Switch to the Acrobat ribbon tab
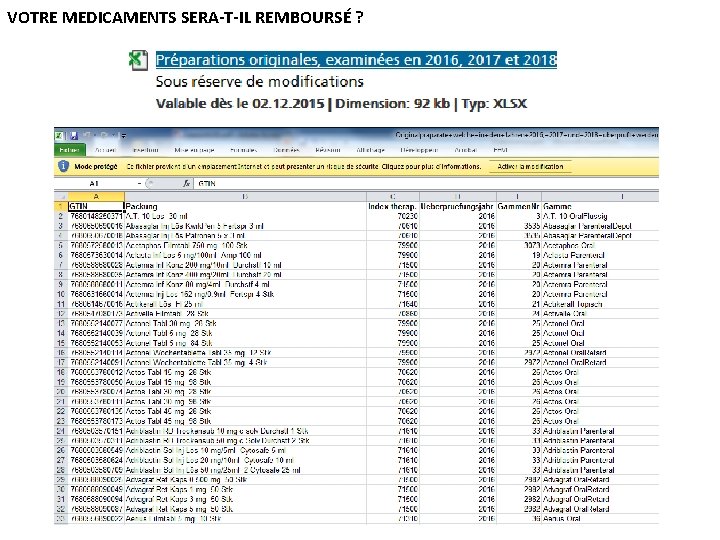The width and height of the screenshot is (720, 540). pos(466,150)
